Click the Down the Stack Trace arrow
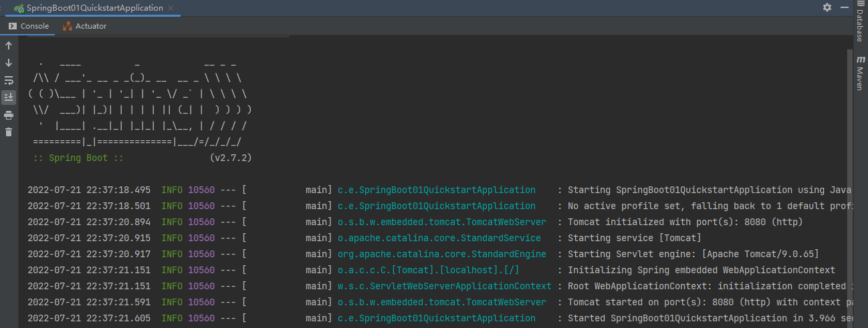Viewport: 868px width, 328px height. click(x=9, y=63)
